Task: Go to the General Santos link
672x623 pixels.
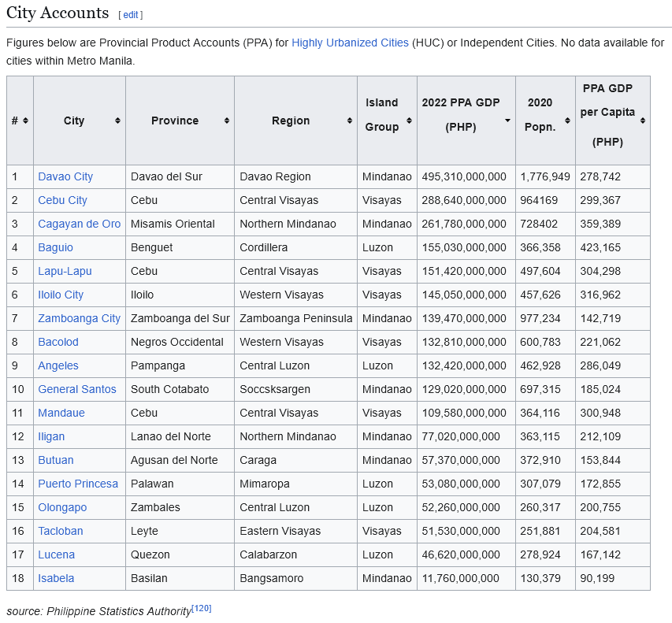Action: [x=77, y=389]
